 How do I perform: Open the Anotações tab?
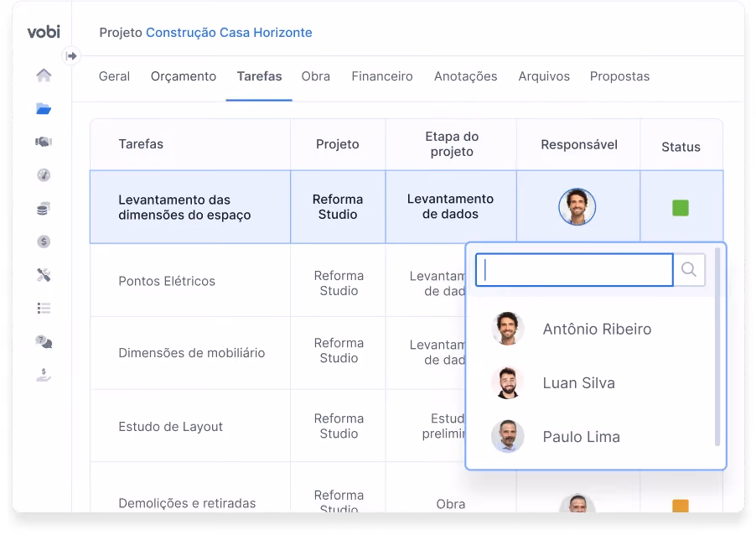click(466, 76)
